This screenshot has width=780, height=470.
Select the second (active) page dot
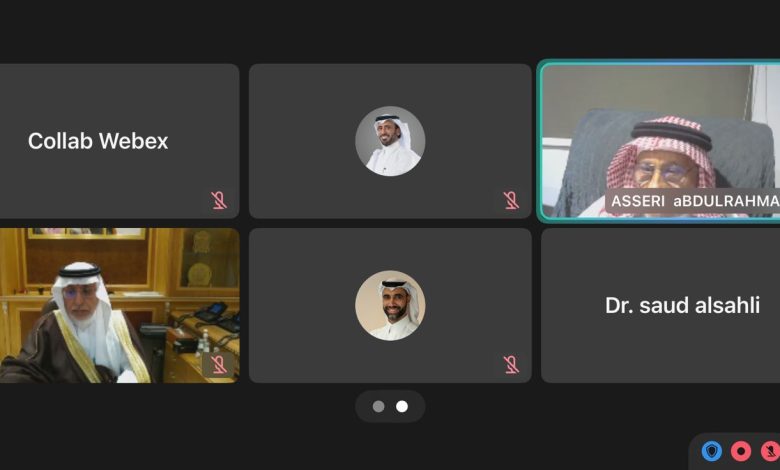point(402,406)
